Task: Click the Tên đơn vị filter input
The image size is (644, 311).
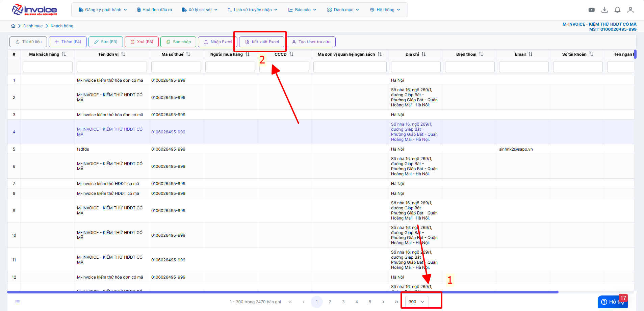Action: (x=112, y=67)
